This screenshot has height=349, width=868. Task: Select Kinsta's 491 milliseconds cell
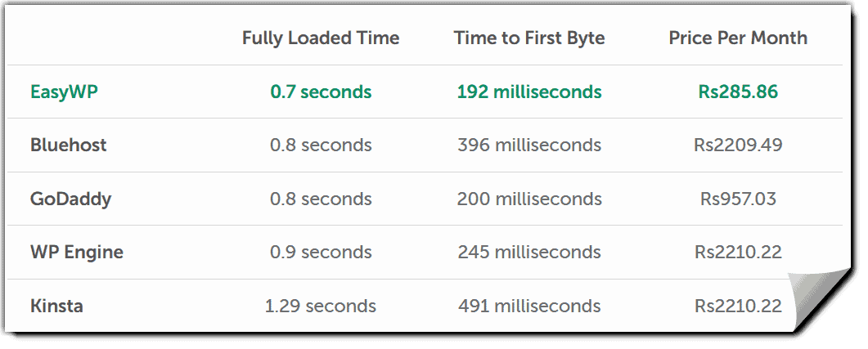[x=529, y=306]
